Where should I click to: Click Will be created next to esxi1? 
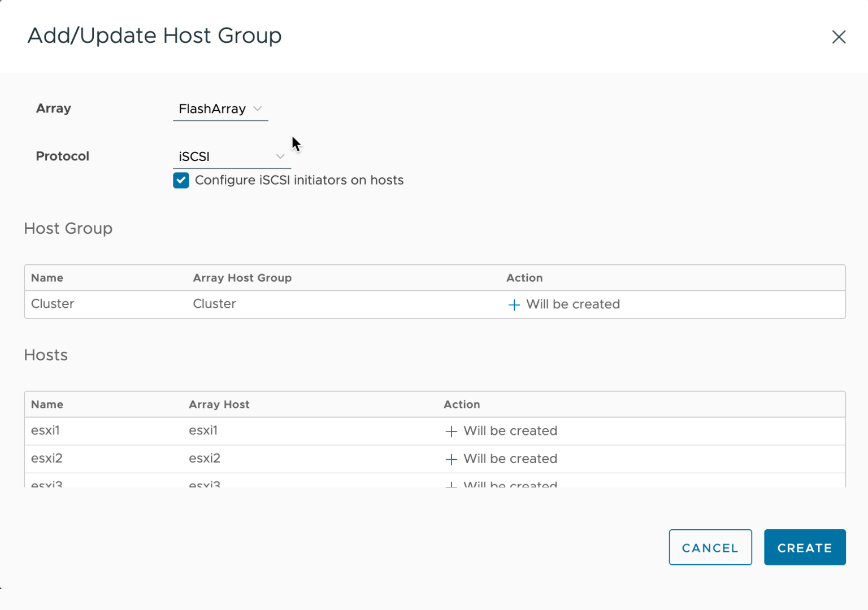510,431
